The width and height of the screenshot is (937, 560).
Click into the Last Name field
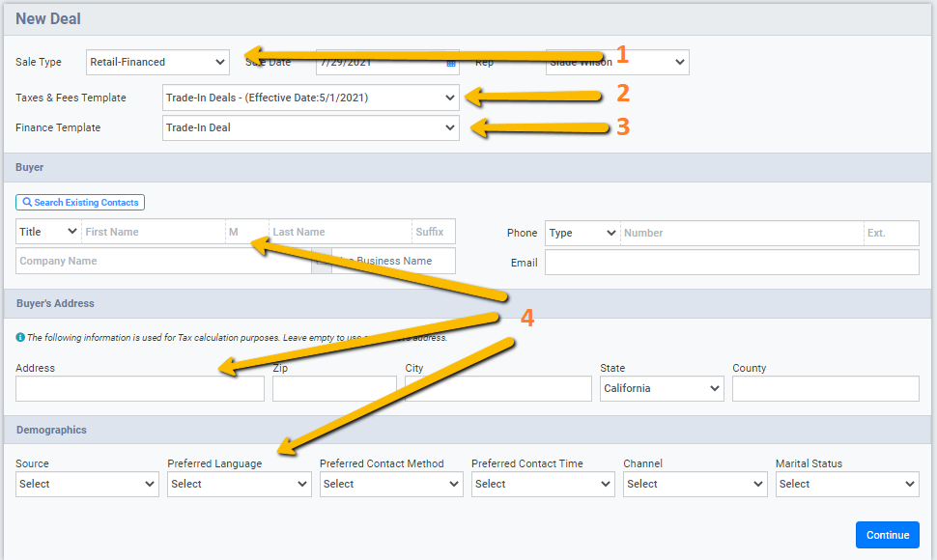(339, 232)
